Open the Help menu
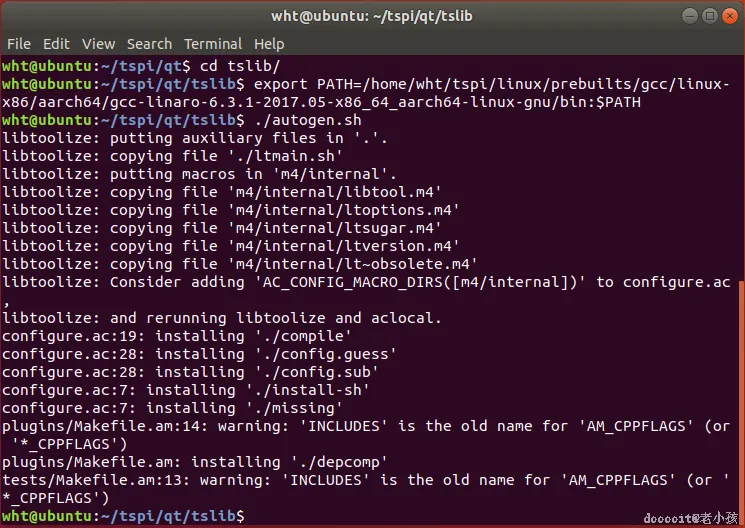The image size is (745, 528). pyautogui.click(x=269, y=44)
